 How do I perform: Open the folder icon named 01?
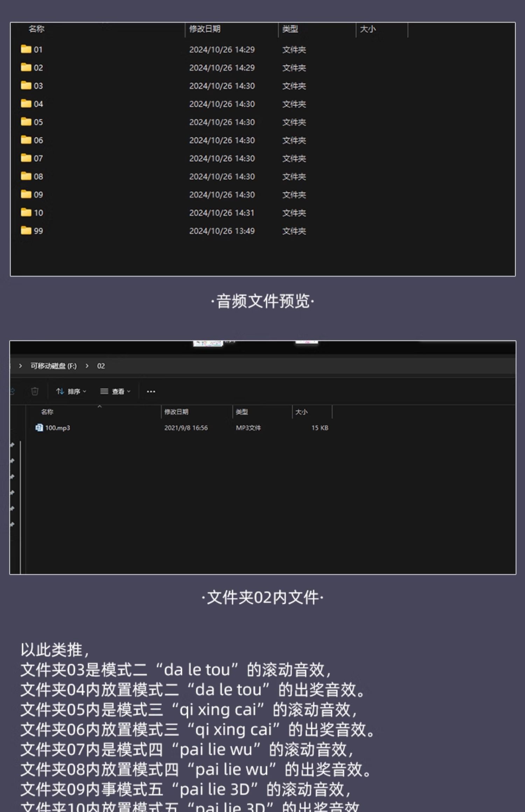pos(26,49)
